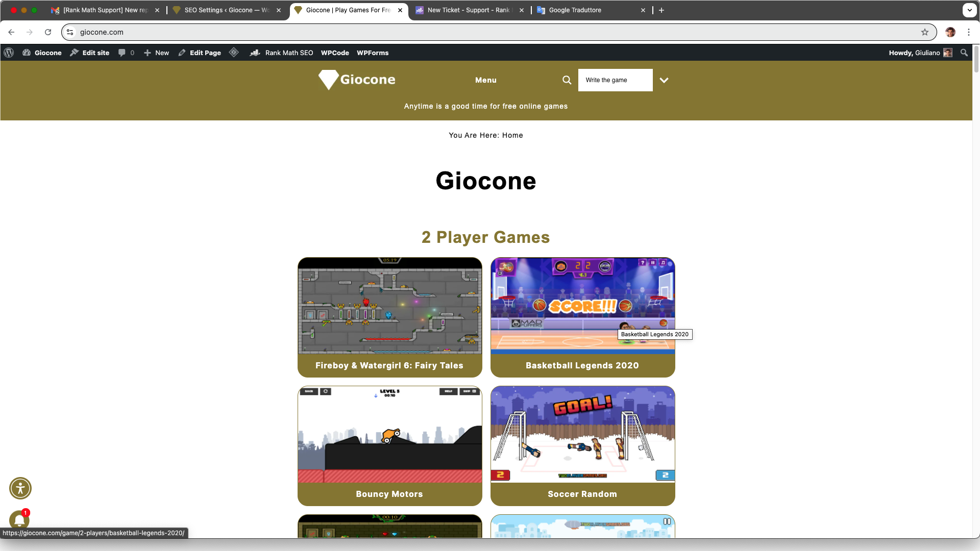Open the New content menu

coord(156,53)
